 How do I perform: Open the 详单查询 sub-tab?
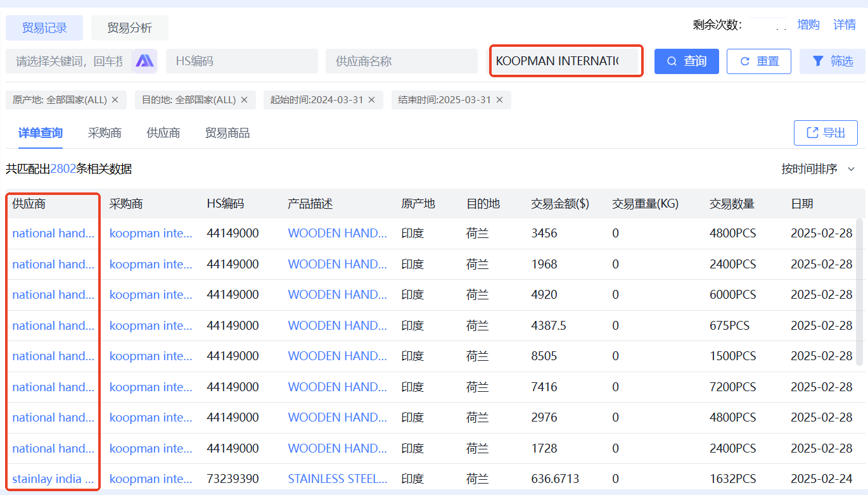(x=41, y=133)
